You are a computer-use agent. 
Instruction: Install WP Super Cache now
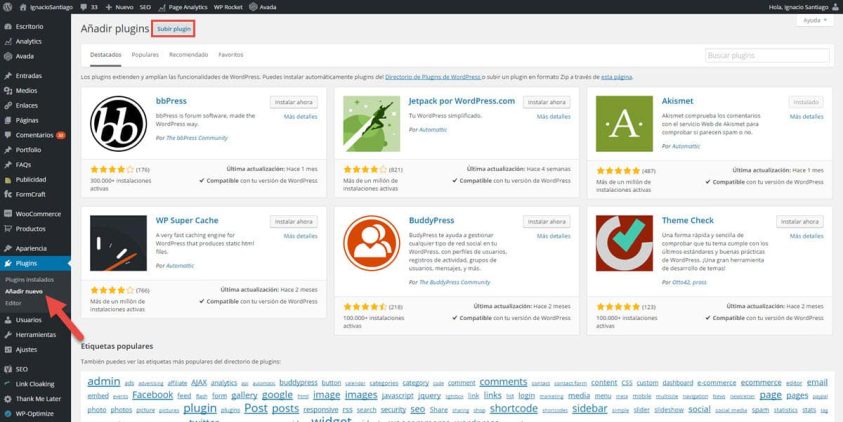click(x=294, y=221)
